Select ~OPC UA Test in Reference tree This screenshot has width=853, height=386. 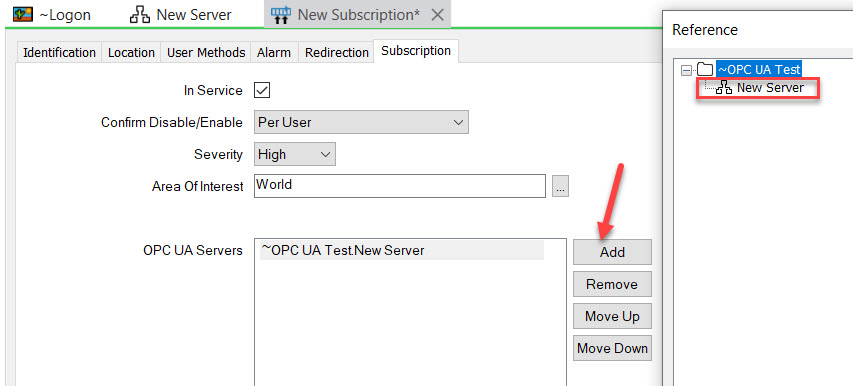(x=759, y=70)
